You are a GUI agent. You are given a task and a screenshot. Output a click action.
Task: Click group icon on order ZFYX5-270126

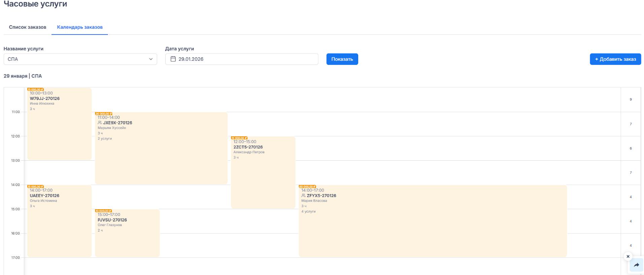303,196
